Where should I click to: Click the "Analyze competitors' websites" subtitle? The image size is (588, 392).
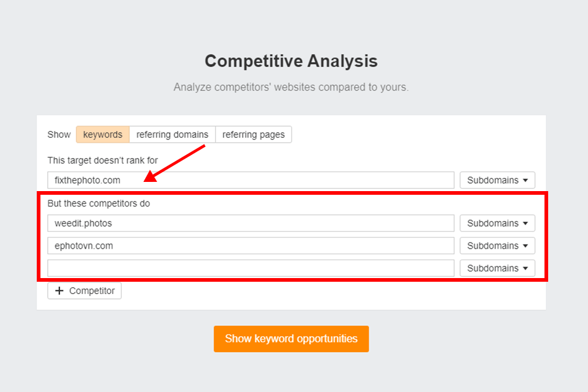[x=291, y=87]
